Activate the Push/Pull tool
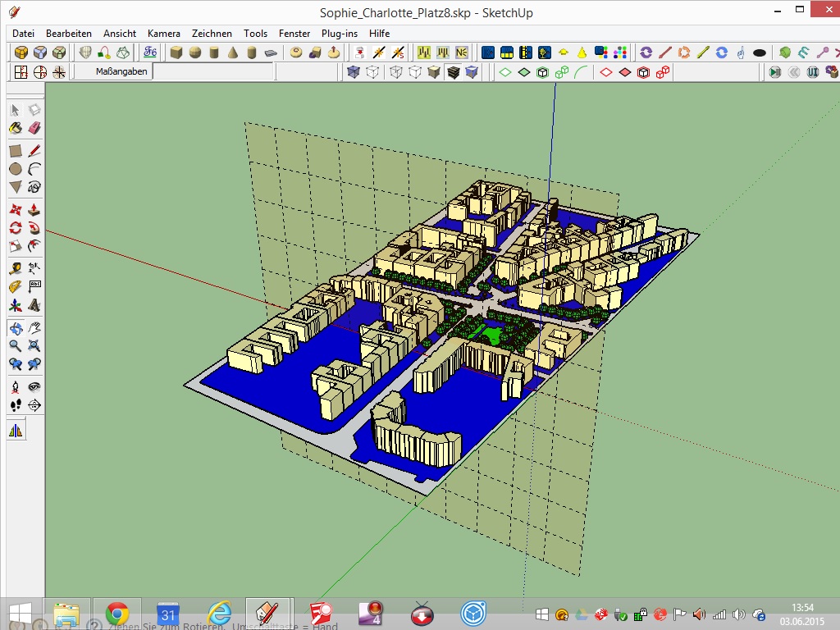840x630 pixels. [x=34, y=209]
